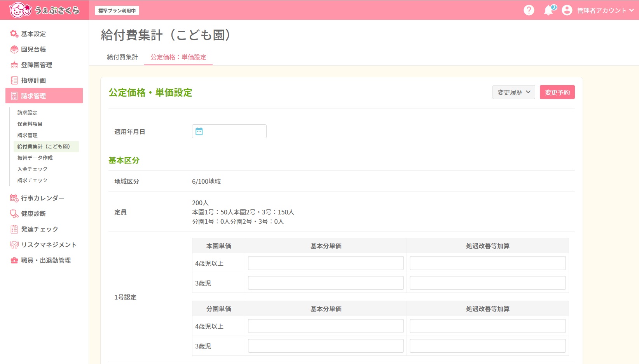Collapse the 請求管理 sidebar section
This screenshot has height=364, width=639.
pyautogui.click(x=44, y=96)
